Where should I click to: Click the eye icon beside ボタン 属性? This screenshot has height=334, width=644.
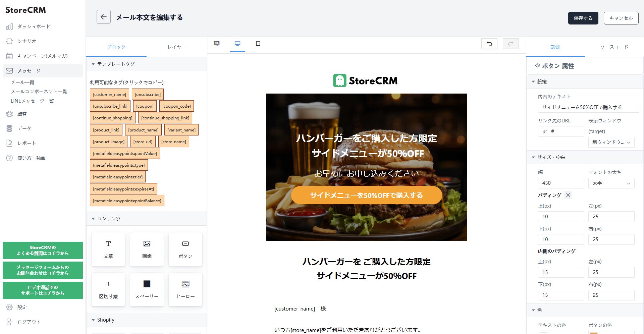tap(537, 66)
